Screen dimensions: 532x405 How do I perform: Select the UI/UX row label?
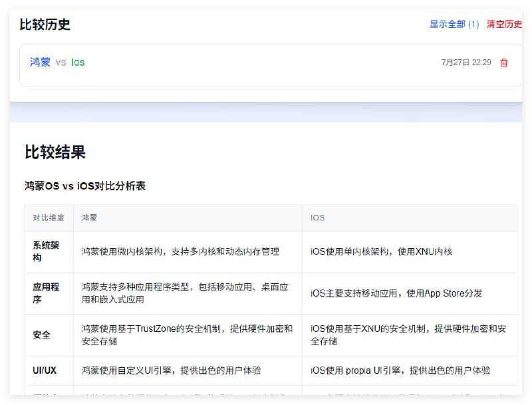[x=45, y=370]
